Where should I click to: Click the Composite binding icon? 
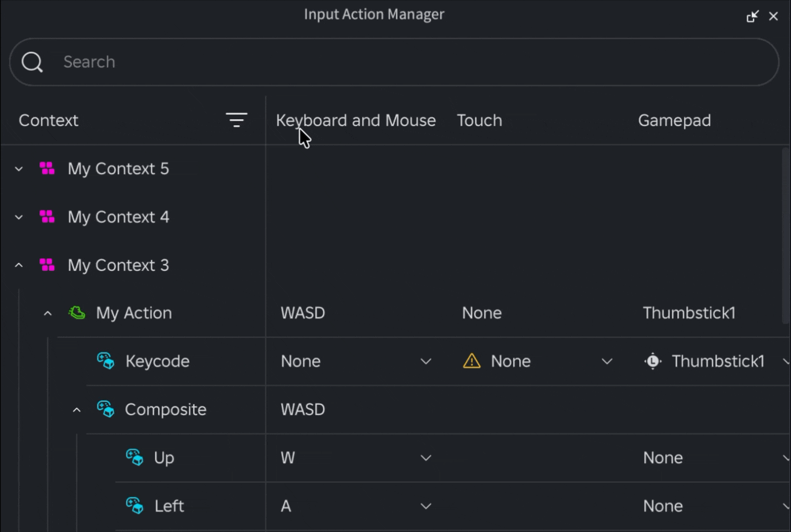[106, 409]
